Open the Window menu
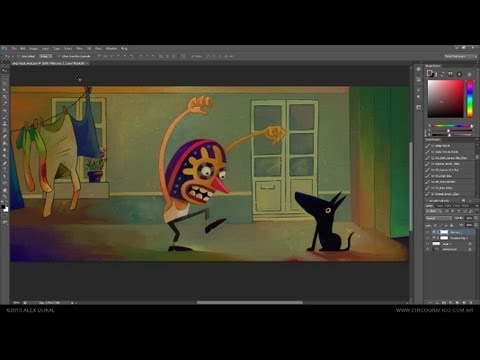 point(111,49)
